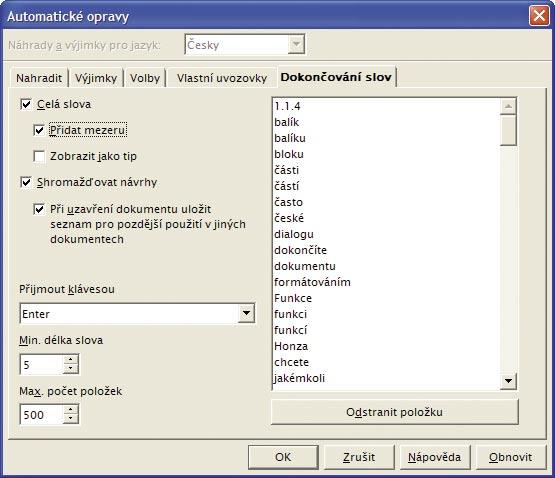
Task: Click the word list scrollbar thumb
Action: [508, 130]
